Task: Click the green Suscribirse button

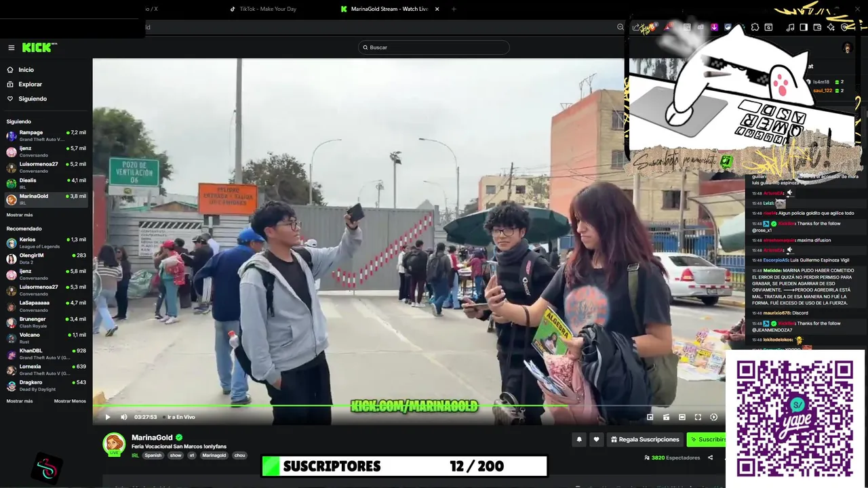Action: (707, 439)
